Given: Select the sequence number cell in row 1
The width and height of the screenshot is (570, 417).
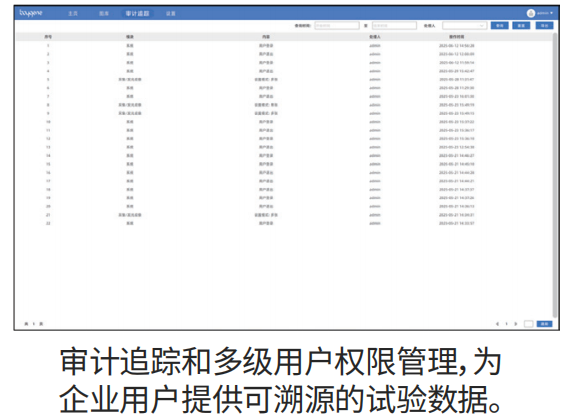Looking at the screenshot, I should 48,45.
